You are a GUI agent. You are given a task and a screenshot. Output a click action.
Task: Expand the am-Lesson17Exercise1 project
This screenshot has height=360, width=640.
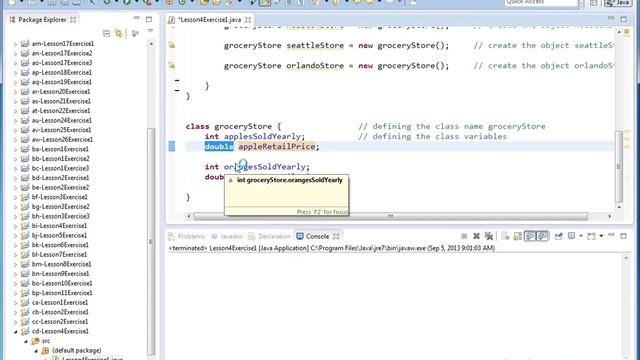(16, 44)
